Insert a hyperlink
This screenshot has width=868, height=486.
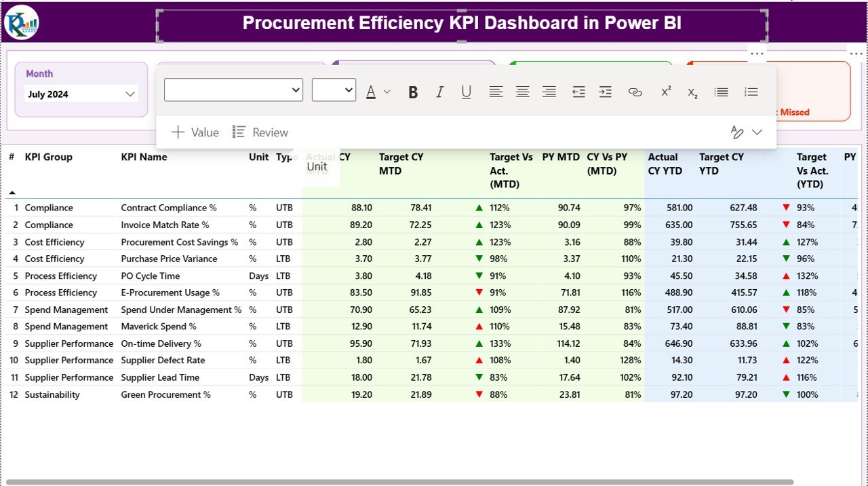coord(635,92)
